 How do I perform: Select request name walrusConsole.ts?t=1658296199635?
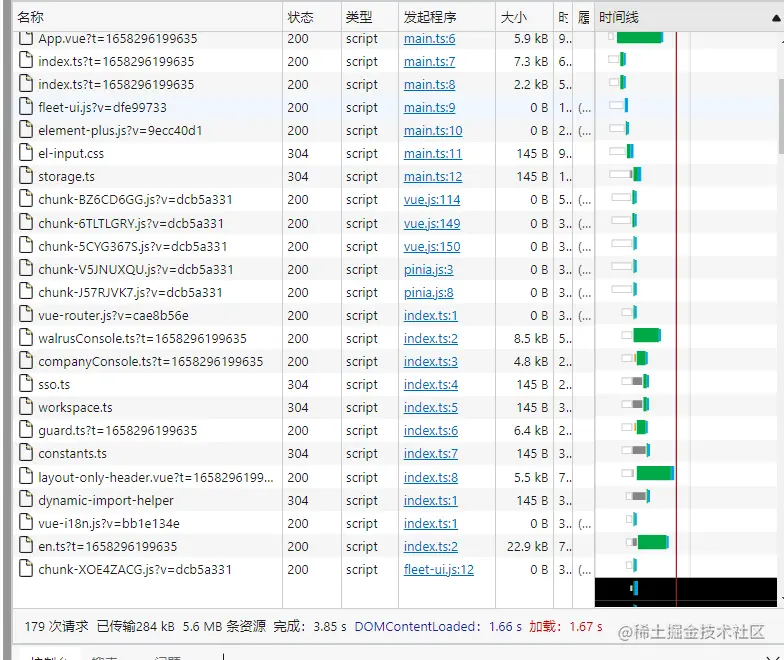tap(142, 338)
